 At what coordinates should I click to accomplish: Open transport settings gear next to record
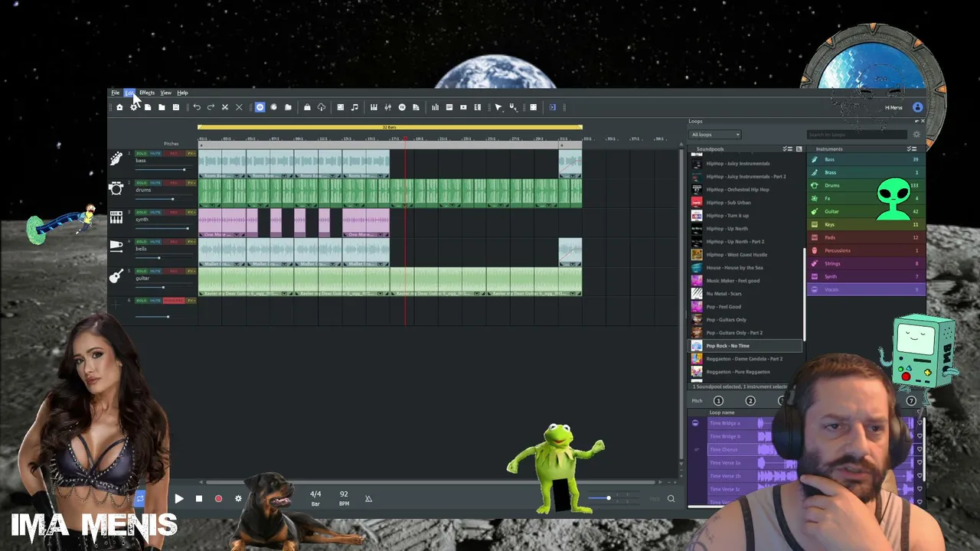click(238, 498)
